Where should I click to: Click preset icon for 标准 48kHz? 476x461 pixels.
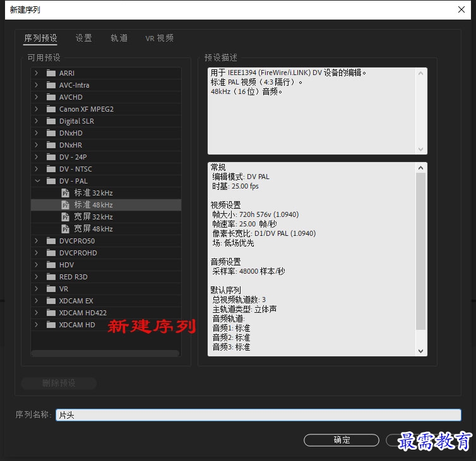pyautogui.click(x=65, y=205)
